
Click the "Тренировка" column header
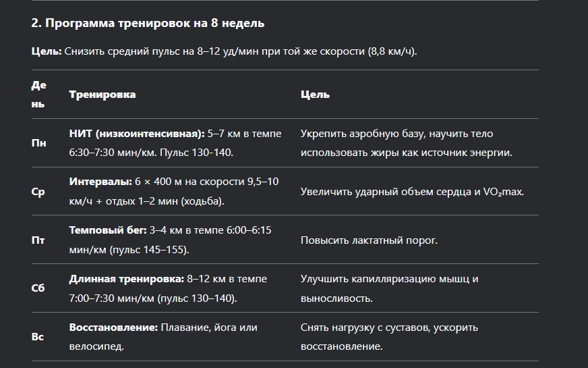pos(102,95)
